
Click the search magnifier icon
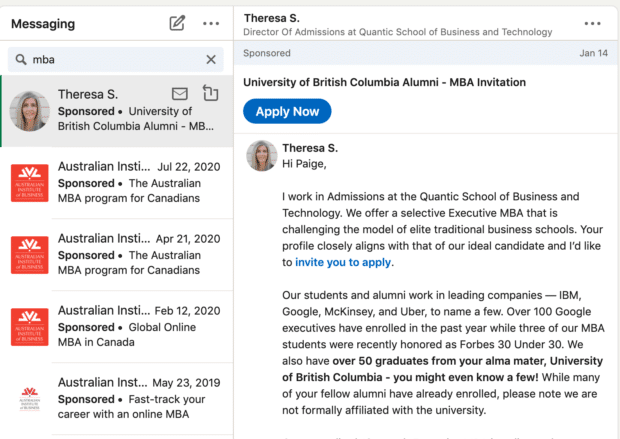(x=21, y=59)
